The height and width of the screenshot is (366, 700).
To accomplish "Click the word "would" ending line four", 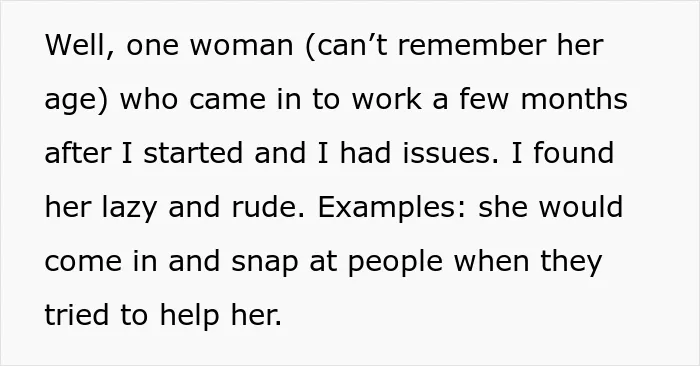I will click(x=581, y=207).
